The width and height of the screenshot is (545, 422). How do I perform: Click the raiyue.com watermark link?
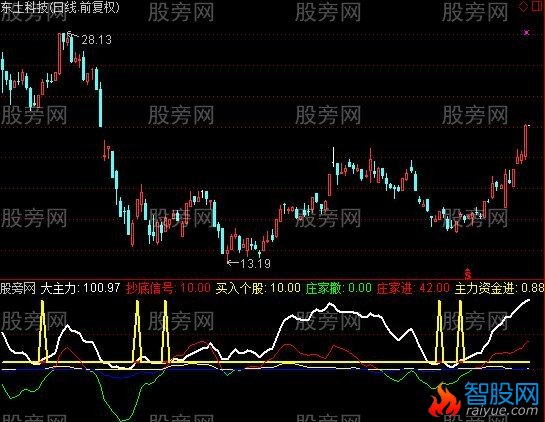coord(501,411)
